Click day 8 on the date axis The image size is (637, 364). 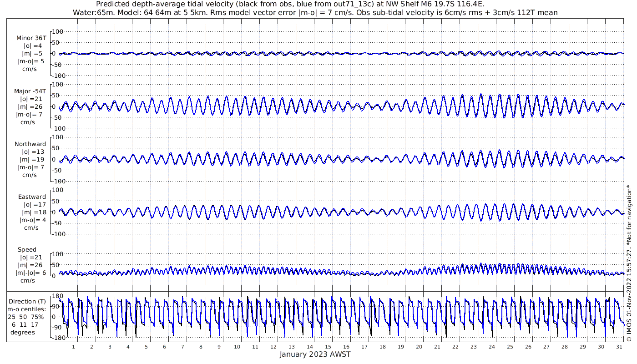[x=201, y=347]
